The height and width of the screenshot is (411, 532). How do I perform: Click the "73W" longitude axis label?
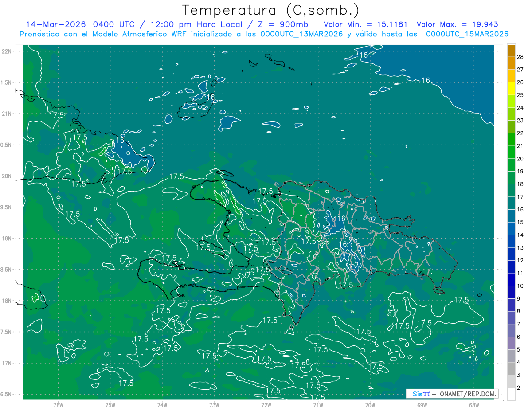(214, 405)
